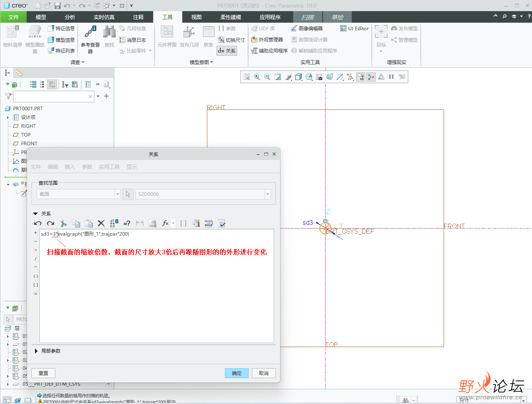Expand the 局部参数 local parameters section
Screen dimensions: 532x404
point(36,351)
